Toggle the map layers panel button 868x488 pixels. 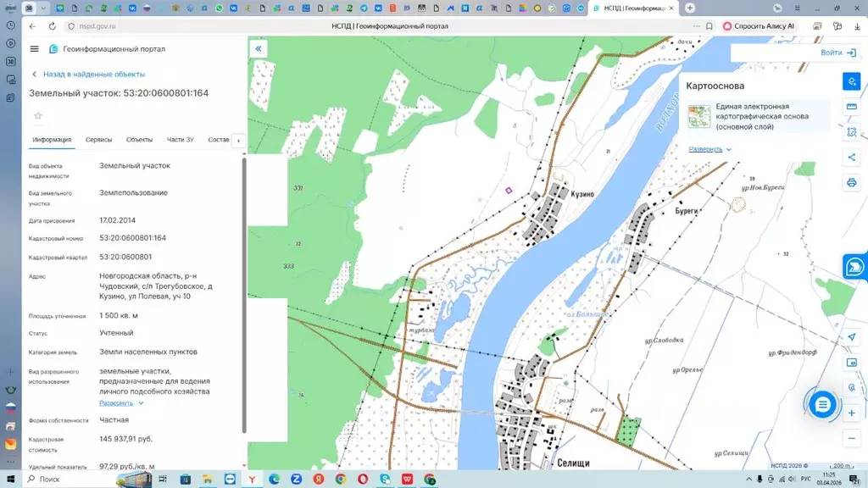tap(852, 81)
